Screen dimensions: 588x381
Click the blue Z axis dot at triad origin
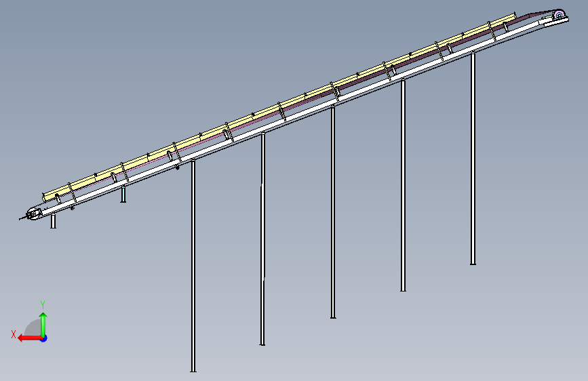(44, 338)
